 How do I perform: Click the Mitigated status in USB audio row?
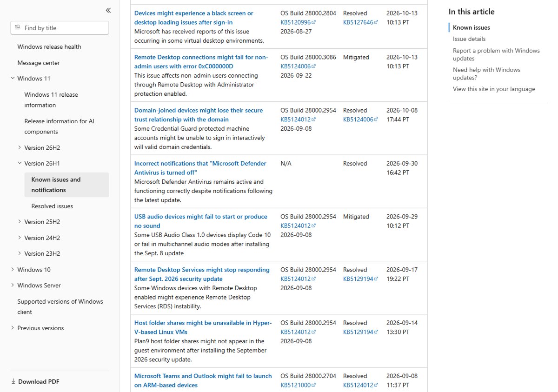356,217
